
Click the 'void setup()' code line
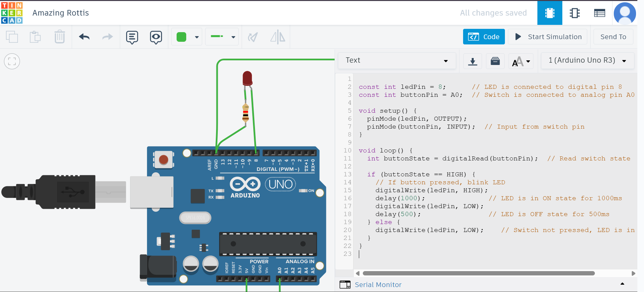388,111
